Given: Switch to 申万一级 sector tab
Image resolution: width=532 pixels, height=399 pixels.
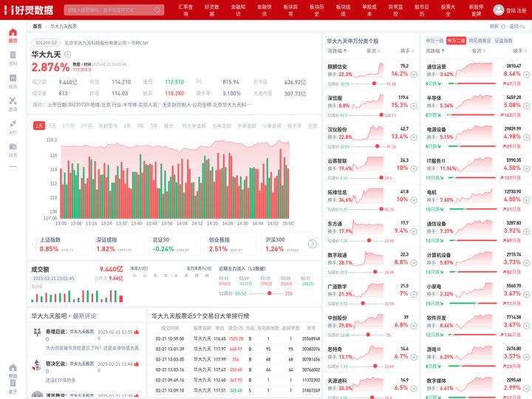Looking at the screenshot, I should click(435, 41).
